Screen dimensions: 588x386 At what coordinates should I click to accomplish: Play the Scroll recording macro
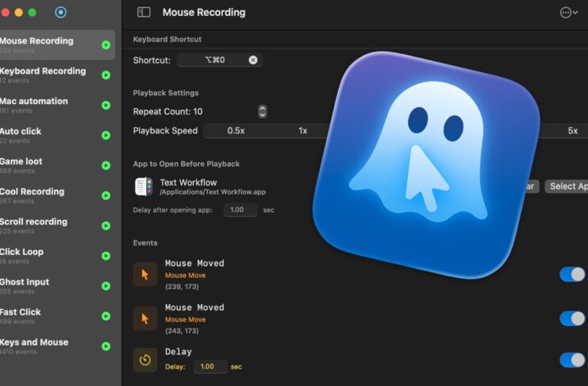point(106,226)
